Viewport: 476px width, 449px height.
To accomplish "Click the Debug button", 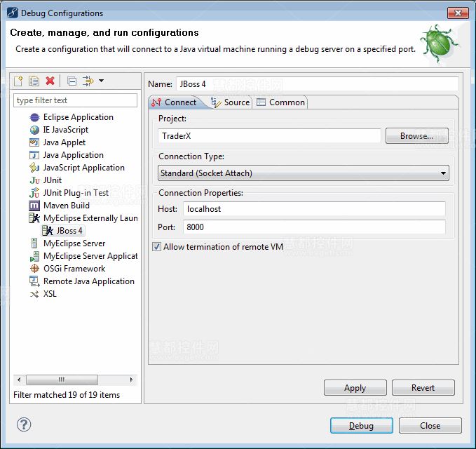I will [x=361, y=426].
